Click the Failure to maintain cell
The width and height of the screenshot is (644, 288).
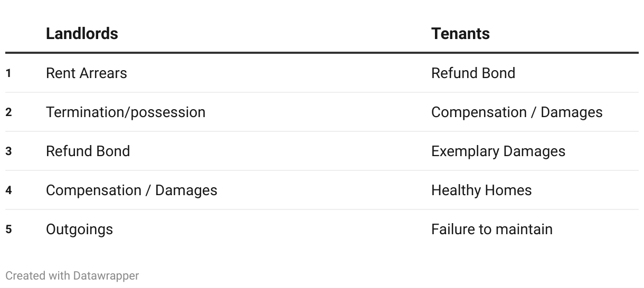point(492,229)
